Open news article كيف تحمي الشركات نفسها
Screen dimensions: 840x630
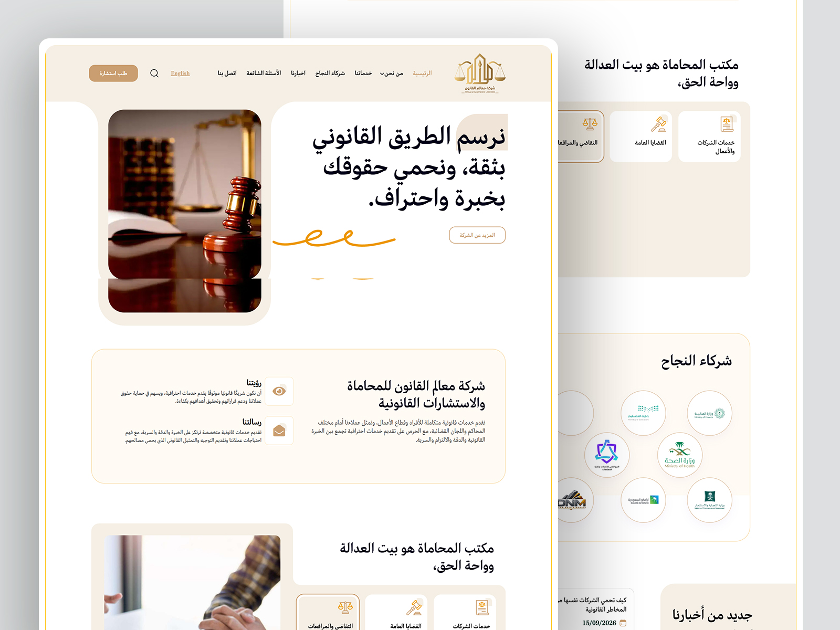[593, 605]
